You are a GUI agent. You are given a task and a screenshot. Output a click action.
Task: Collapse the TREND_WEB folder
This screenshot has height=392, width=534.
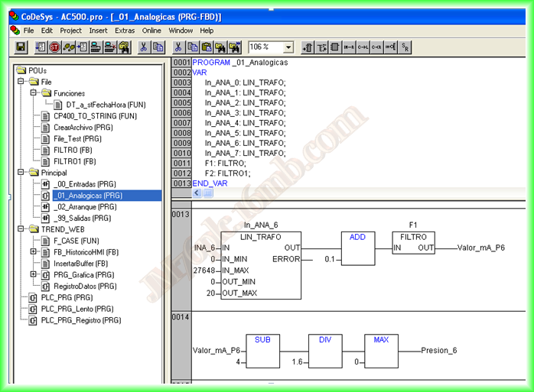tap(21, 229)
